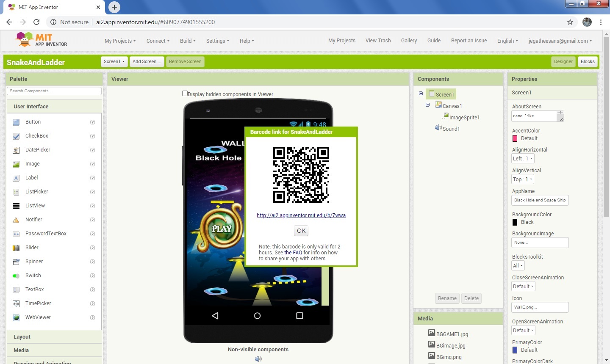The image size is (610, 364).
Task: Open the Screen1 screen selector dropdown
Action: click(x=114, y=61)
